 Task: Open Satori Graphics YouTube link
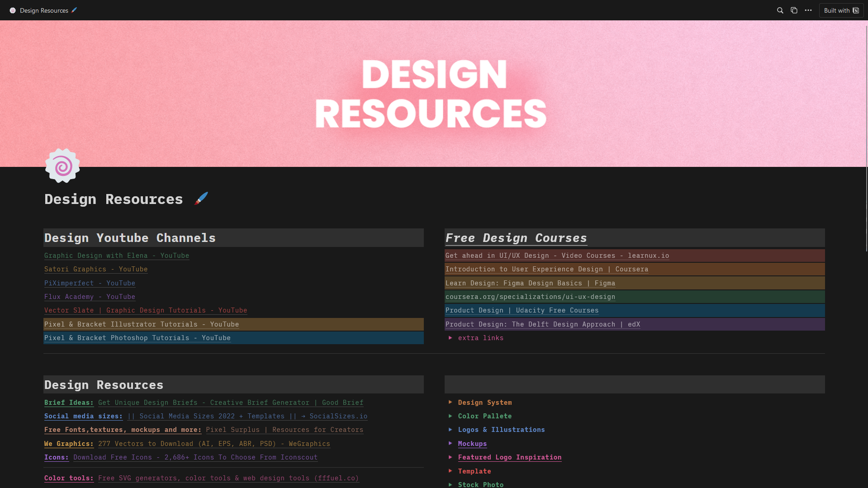pyautogui.click(x=96, y=269)
